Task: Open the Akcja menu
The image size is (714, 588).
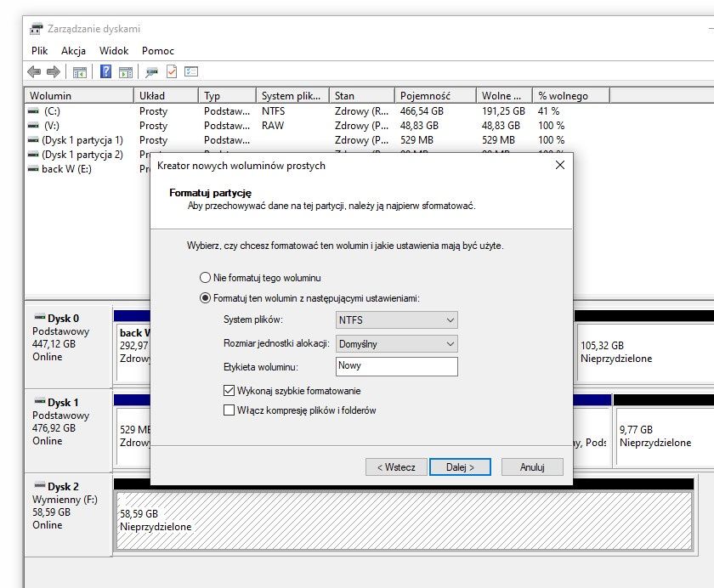Action: (73, 50)
